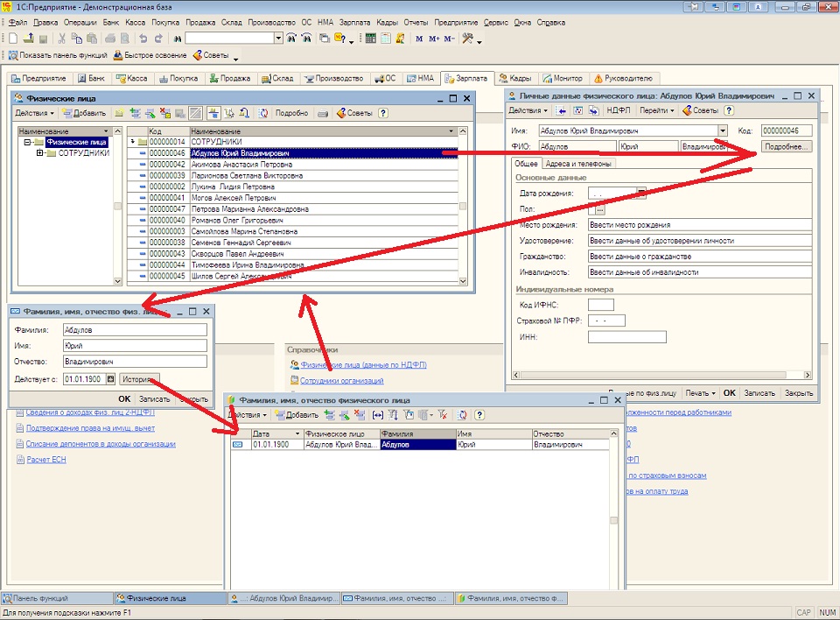
Task: Click the redo arrow icon
Action: tap(158, 38)
